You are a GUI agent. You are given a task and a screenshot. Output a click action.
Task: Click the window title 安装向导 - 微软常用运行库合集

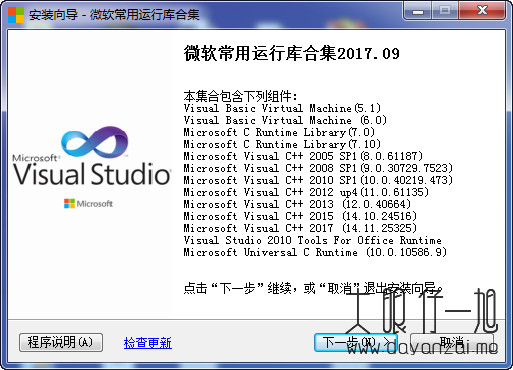tap(114, 15)
